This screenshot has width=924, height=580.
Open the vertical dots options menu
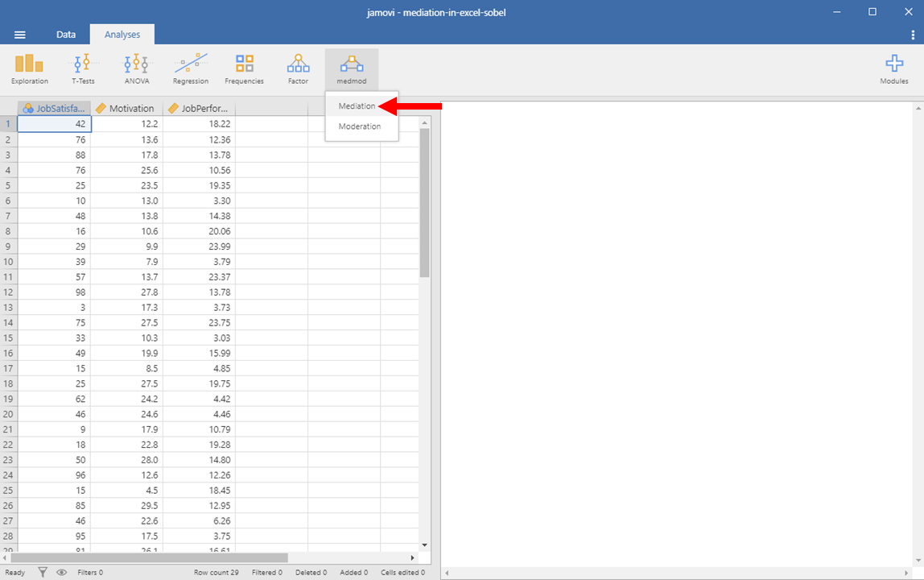(912, 35)
